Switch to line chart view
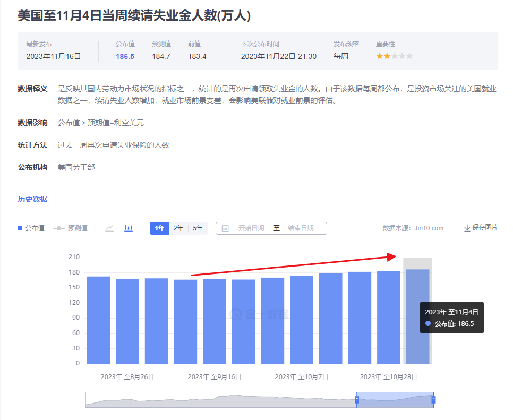Screen dimensions: 513x420 click(x=108, y=228)
